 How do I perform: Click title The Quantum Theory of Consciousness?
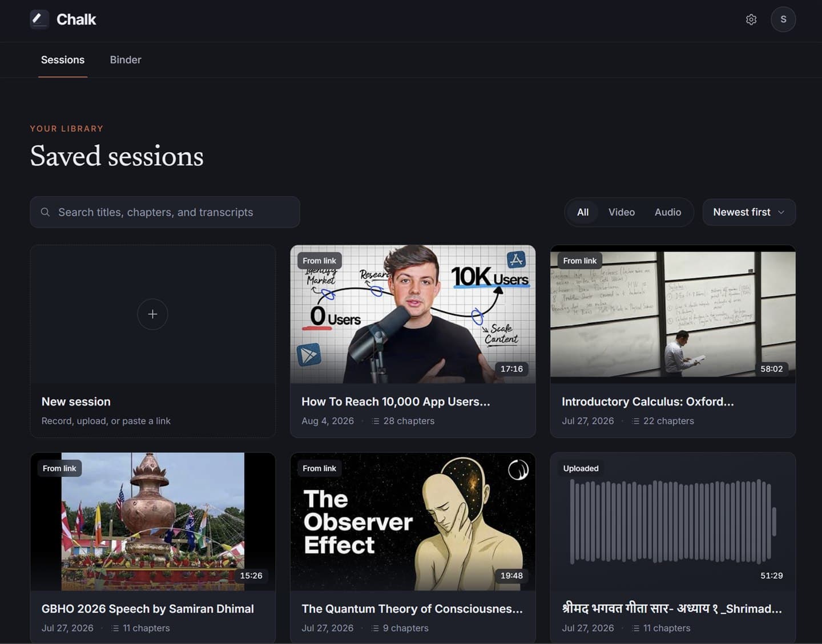coord(412,609)
